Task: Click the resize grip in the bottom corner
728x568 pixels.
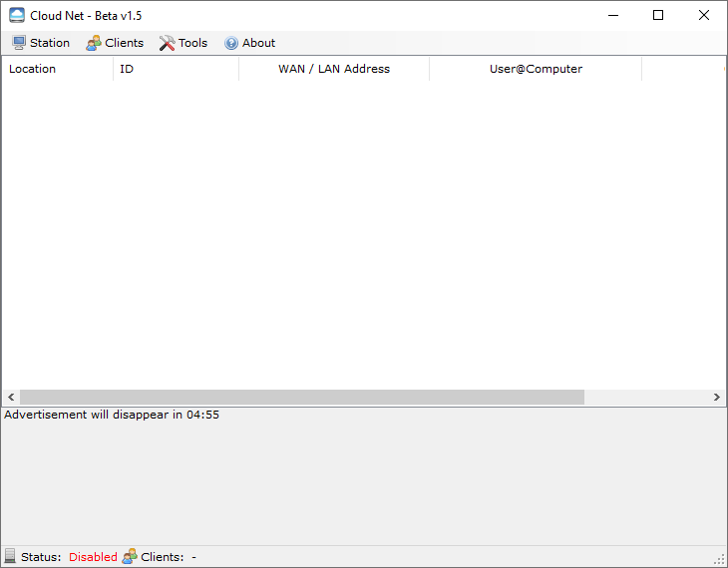Action: click(x=719, y=559)
